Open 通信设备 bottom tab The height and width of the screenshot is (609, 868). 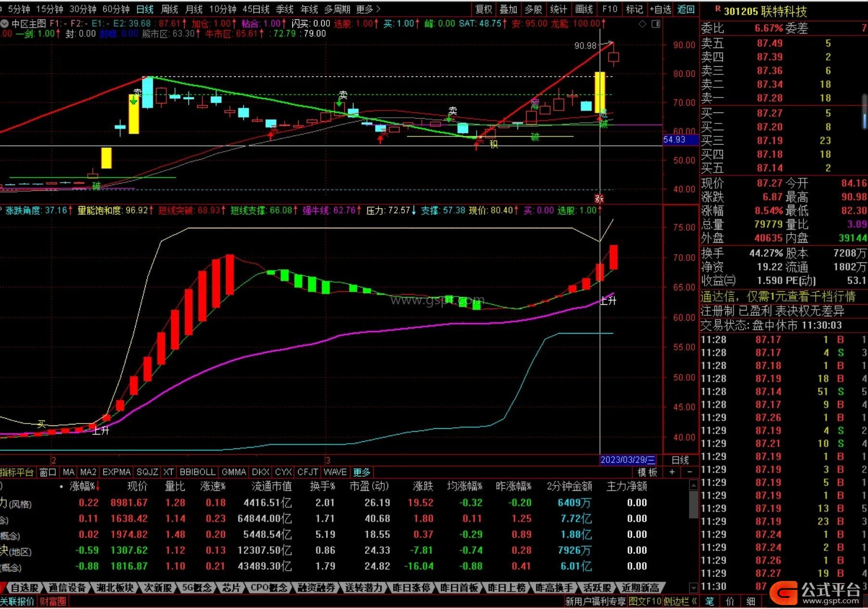(x=67, y=588)
